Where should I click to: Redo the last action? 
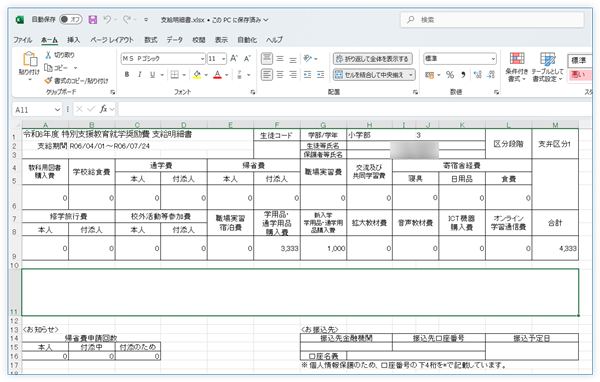127,20
